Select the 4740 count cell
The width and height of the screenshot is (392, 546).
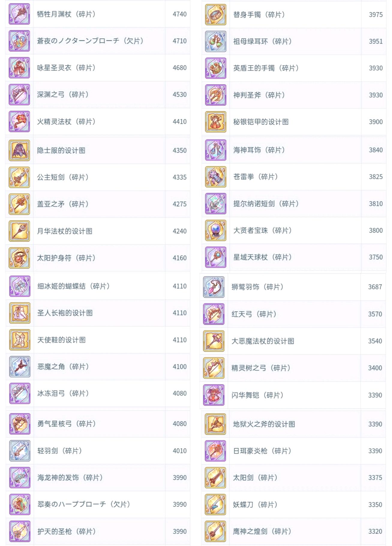tap(179, 14)
